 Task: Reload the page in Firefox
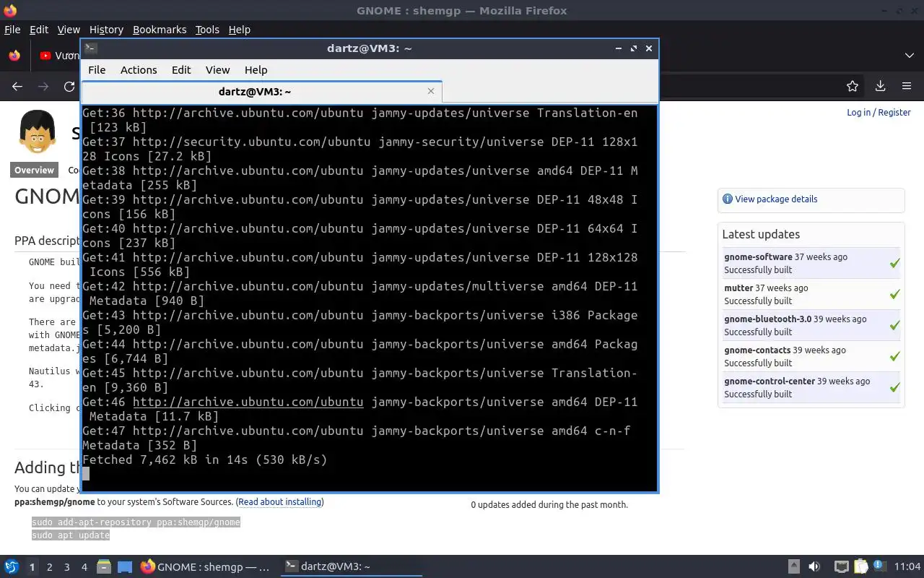(69, 86)
